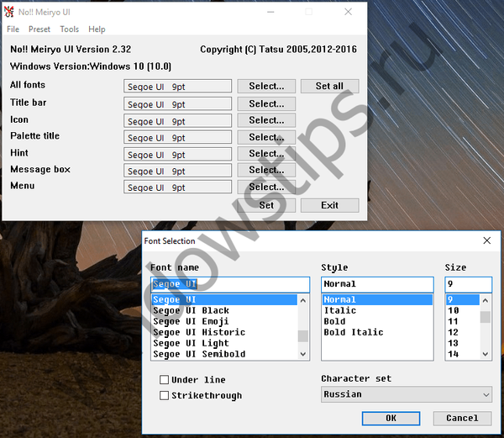The width and height of the screenshot is (504, 438).
Task: Click font list scroll up arrow
Action: pyautogui.click(x=303, y=300)
